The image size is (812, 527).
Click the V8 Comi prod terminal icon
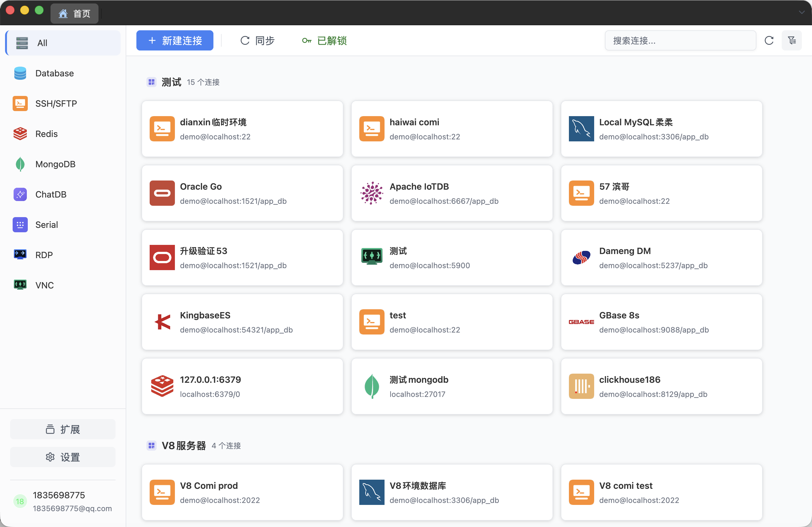[162, 493]
